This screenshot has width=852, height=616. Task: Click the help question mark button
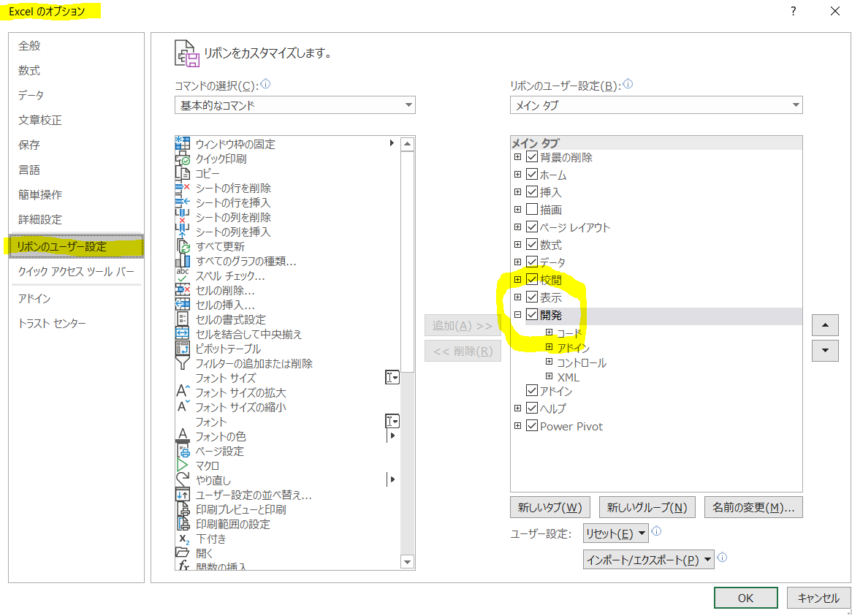(x=794, y=11)
